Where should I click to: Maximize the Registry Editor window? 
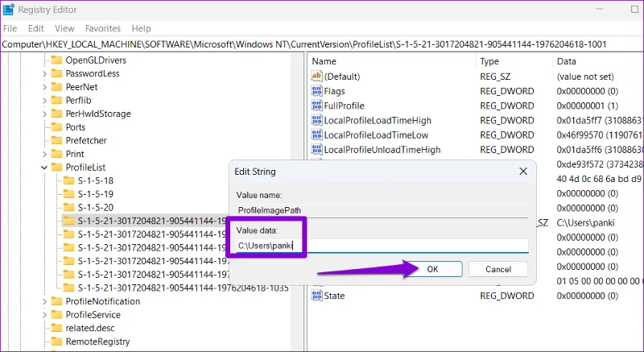click(x=634, y=10)
